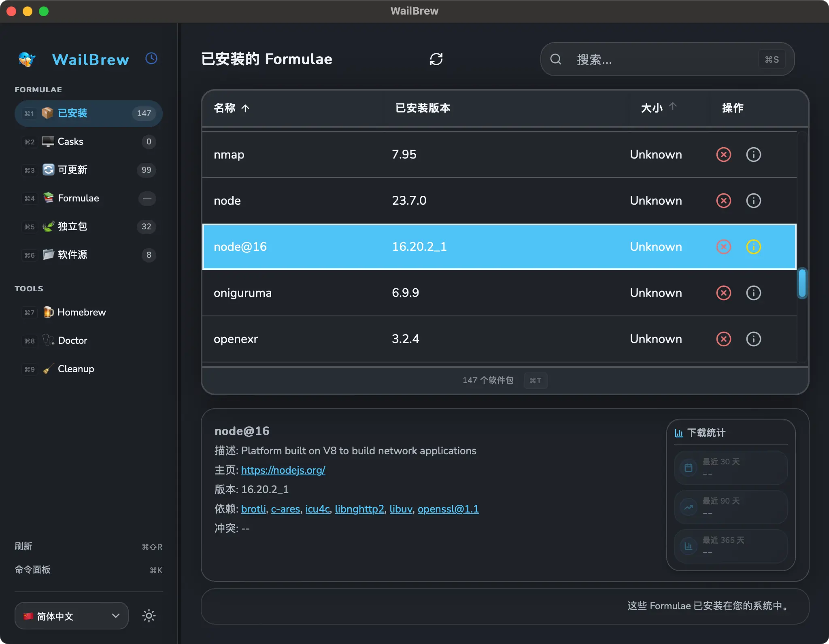Select the nmap row name
The image size is (829, 644).
(x=229, y=155)
